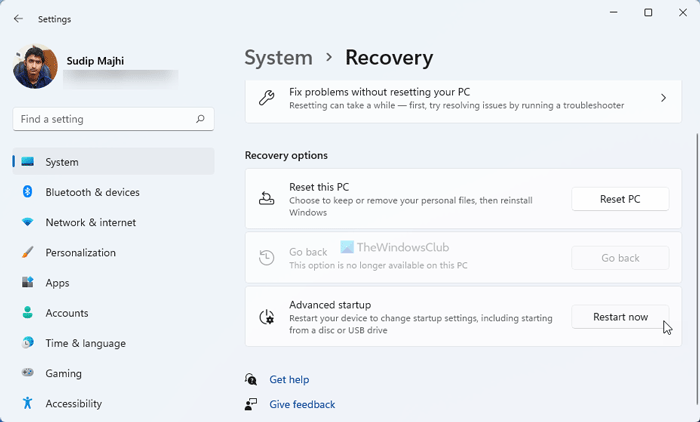Click the Find a setting search box

tap(104, 120)
